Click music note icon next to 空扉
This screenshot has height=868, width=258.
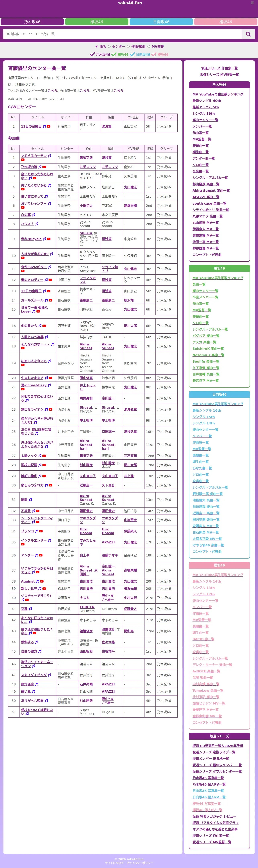click(30, 609)
